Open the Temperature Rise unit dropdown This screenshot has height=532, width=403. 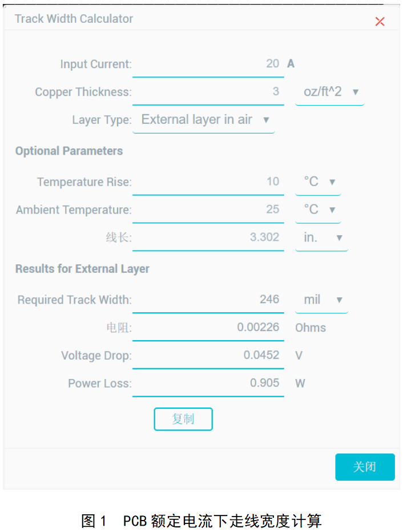pyautogui.click(x=318, y=182)
